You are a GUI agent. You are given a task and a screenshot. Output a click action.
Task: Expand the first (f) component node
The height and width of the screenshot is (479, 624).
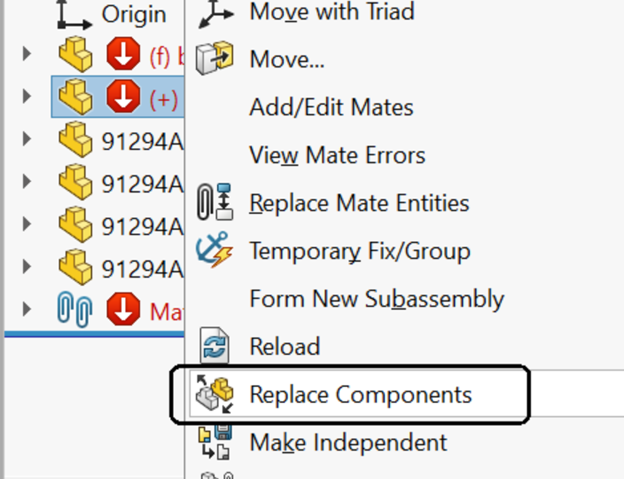[x=27, y=54]
